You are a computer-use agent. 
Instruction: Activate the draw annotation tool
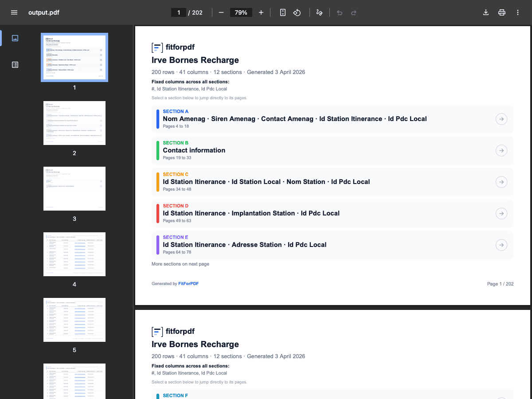click(319, 12)
